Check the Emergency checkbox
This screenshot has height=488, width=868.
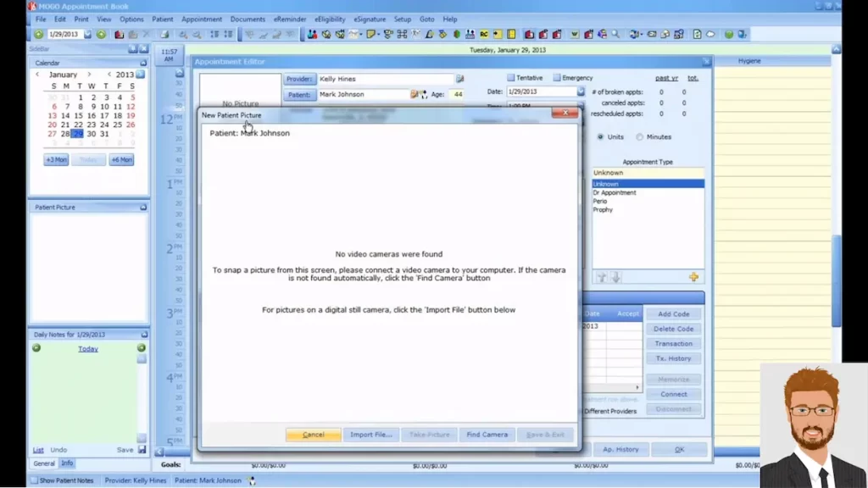(557, 78)
